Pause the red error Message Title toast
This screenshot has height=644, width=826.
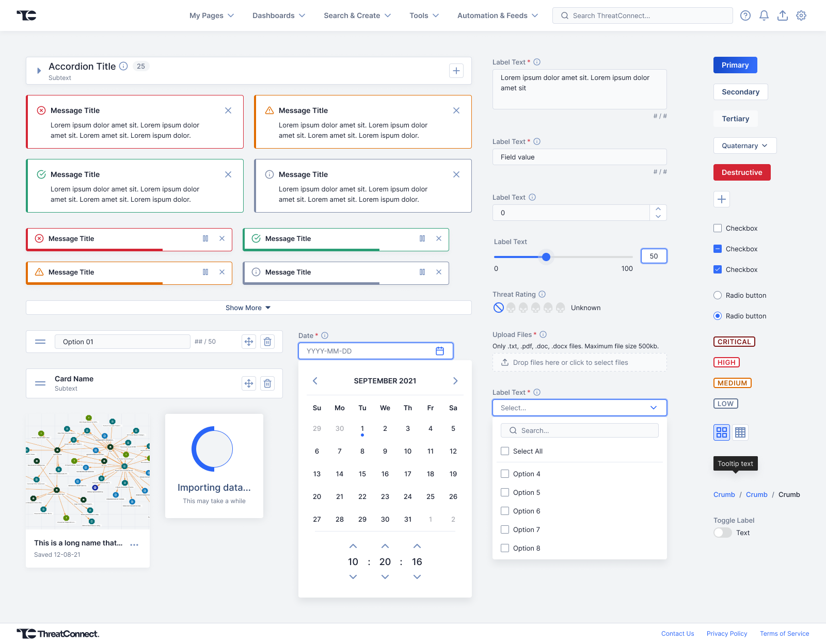[205, 238]
